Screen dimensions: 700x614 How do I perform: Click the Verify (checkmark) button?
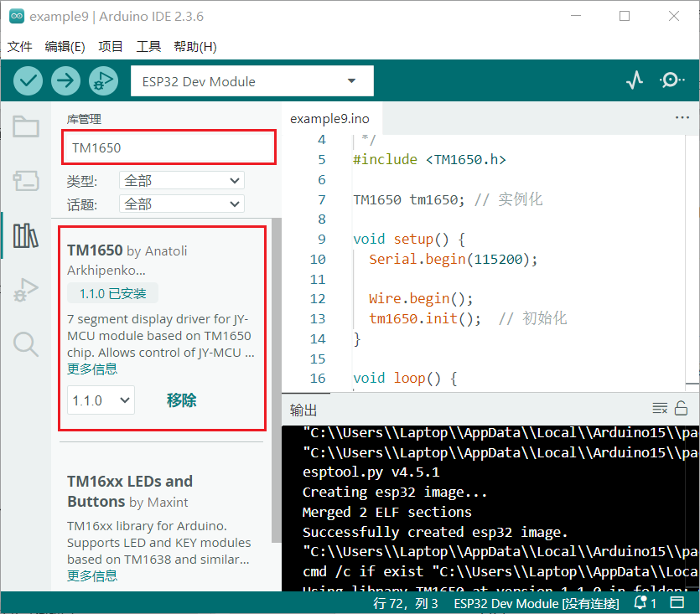pyautogui.click(x=29, y=80)
